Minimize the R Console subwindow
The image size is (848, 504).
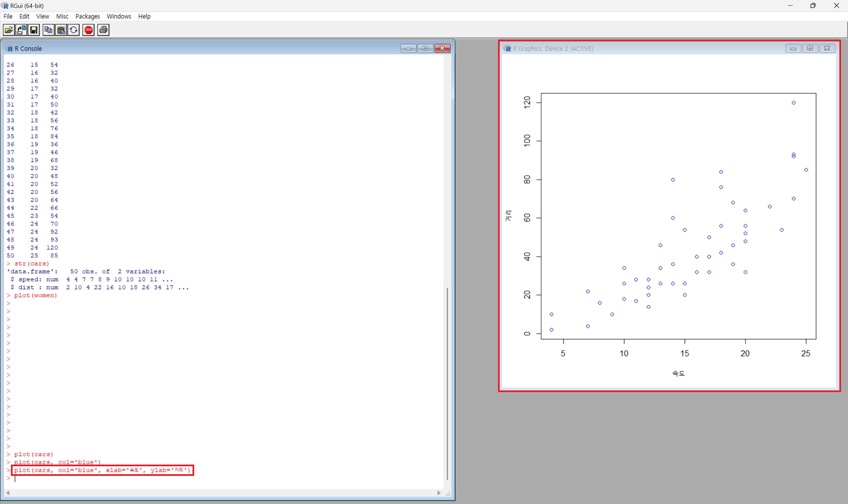point(408,49)
